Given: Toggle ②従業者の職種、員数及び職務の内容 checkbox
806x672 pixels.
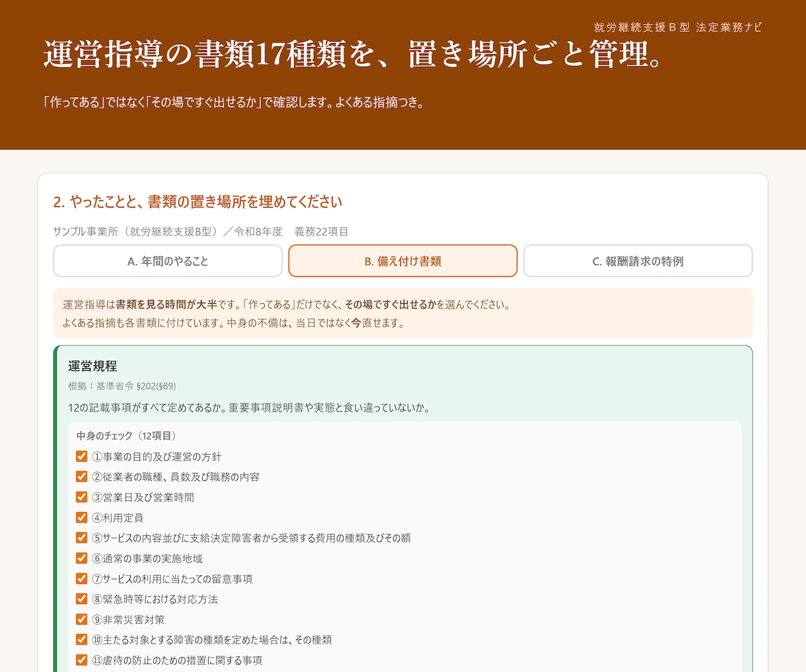Looking at the screenshot, I should coord(82,476).
